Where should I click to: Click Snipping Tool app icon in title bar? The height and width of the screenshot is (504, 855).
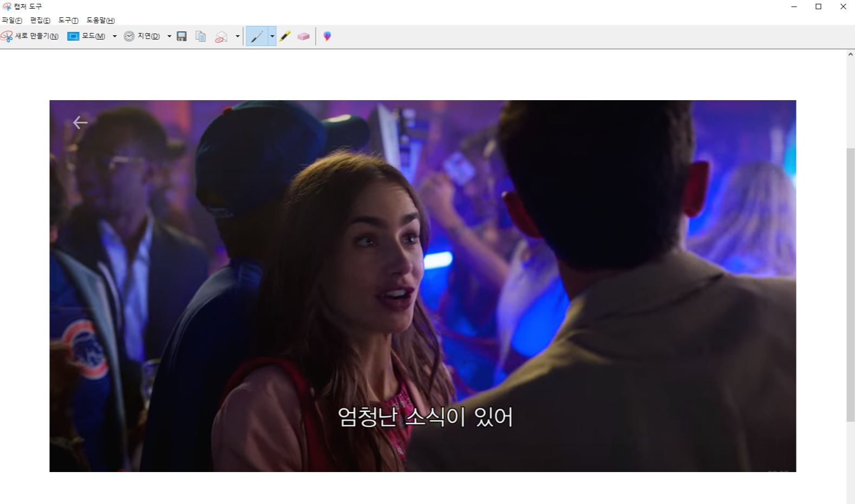(x=6, y=6)
